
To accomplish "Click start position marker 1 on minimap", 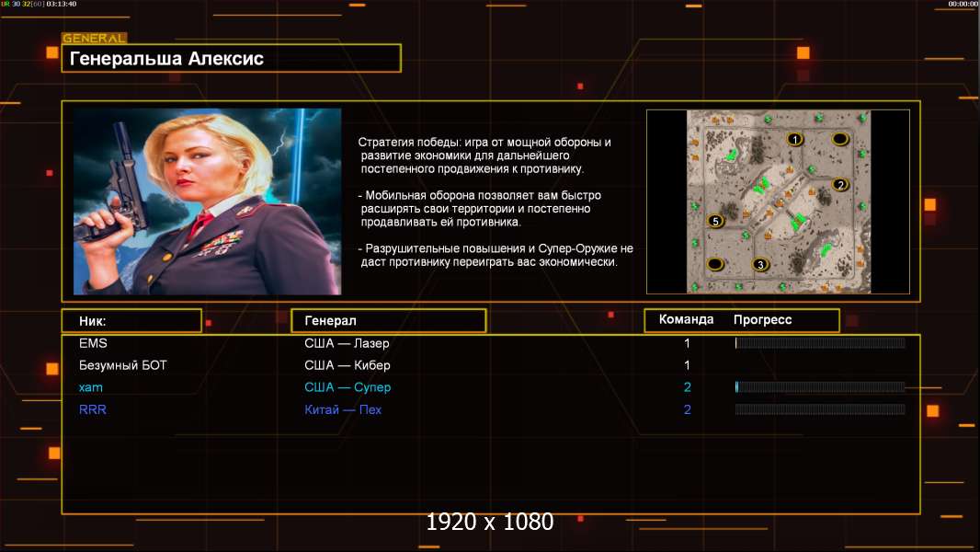I will coord(794,140).
